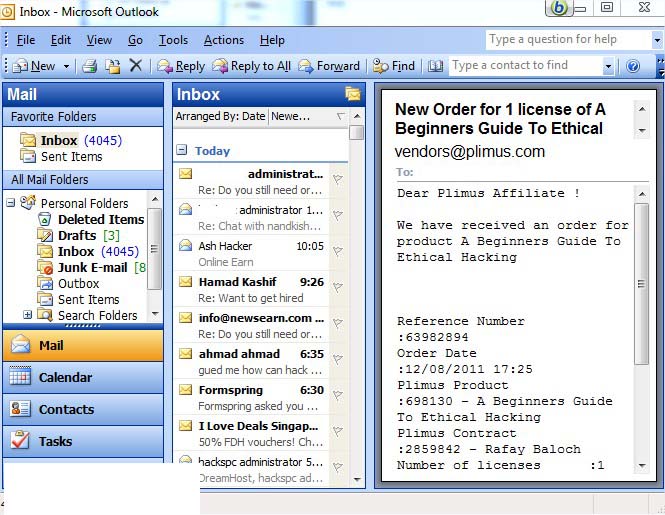Click the message list scrollbar thumb
665x515 pixels.
(357, 132)
